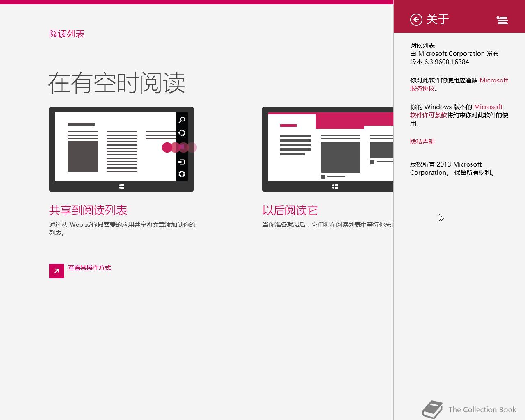The height and width of the screenshot is (420, 525).
Task: Click the Reading List icon in the panel header
Action: click(x=502, y=20)
